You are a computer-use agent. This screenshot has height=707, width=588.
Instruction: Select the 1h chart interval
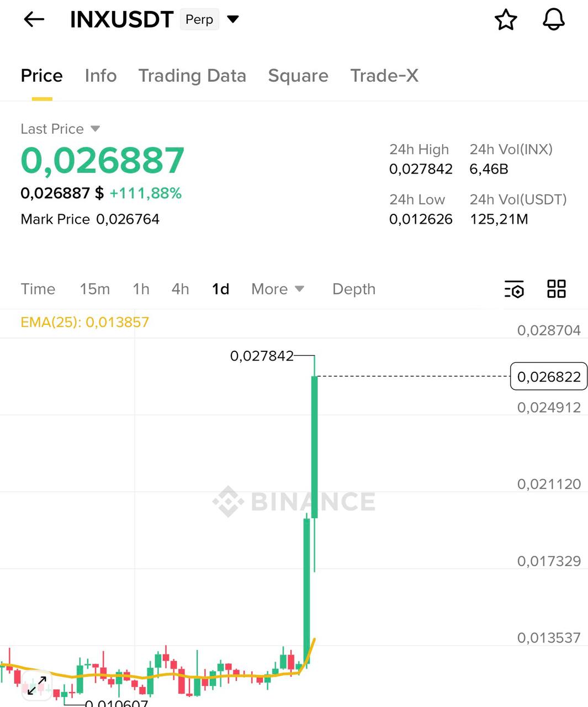point(141,289)
